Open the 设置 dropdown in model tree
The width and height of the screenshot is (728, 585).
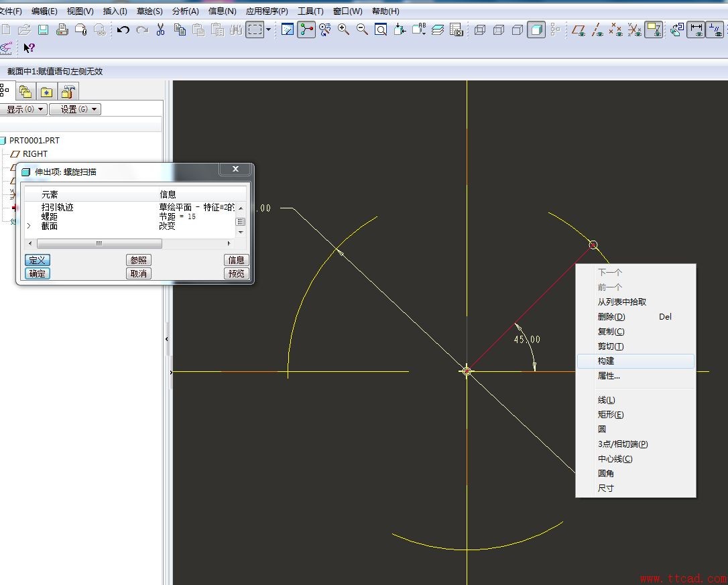(74, 109)
